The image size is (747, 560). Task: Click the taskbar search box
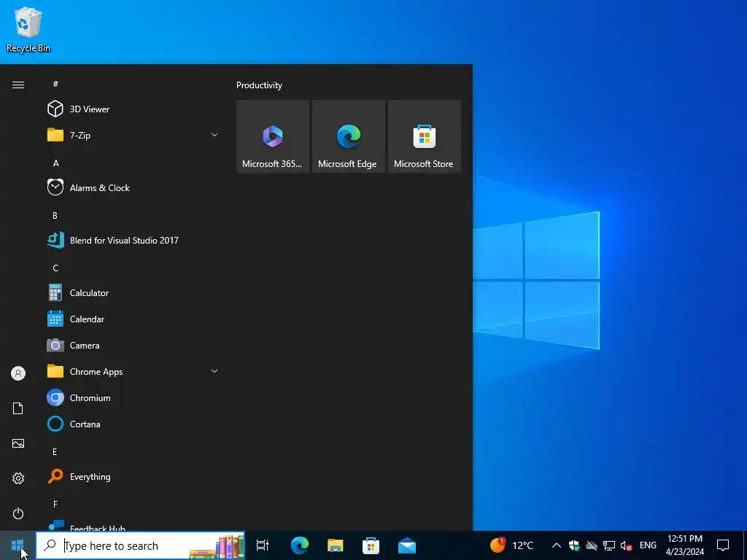coord(141,545)
